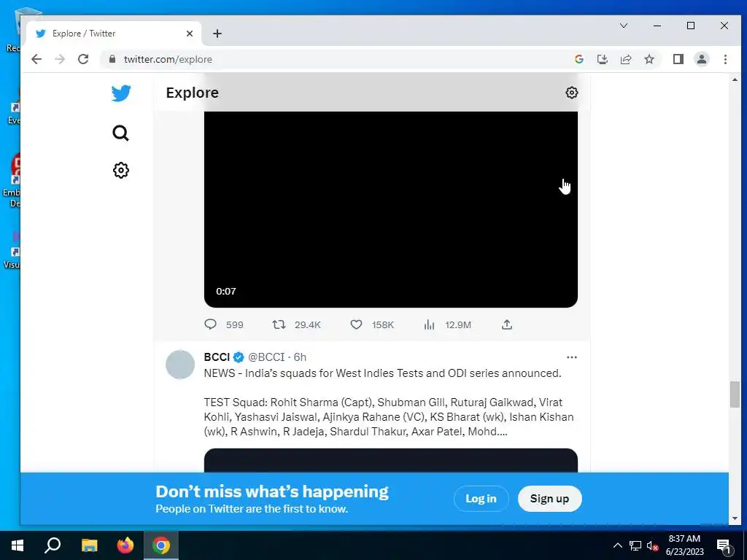Click the "Don't miss what's happening" banner text

[x=272, y=491]
